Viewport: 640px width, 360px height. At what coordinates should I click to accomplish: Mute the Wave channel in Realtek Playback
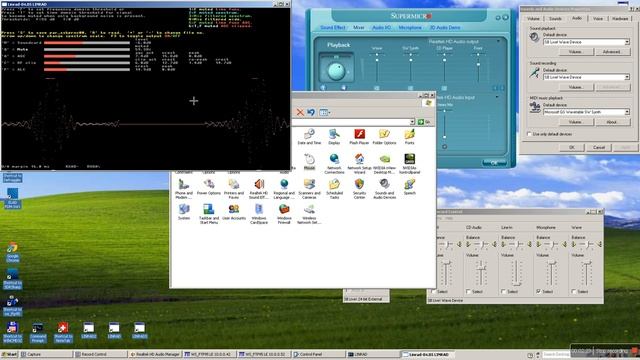point(377,88)
